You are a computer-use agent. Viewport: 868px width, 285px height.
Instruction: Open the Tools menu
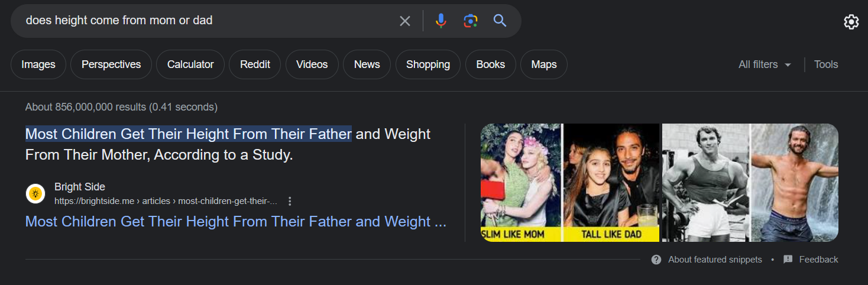click(825, 64)
